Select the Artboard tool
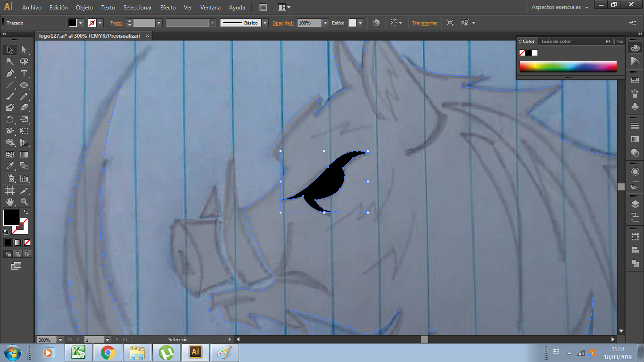This screenshot has width=644, height=362. [x=9, y=190]
